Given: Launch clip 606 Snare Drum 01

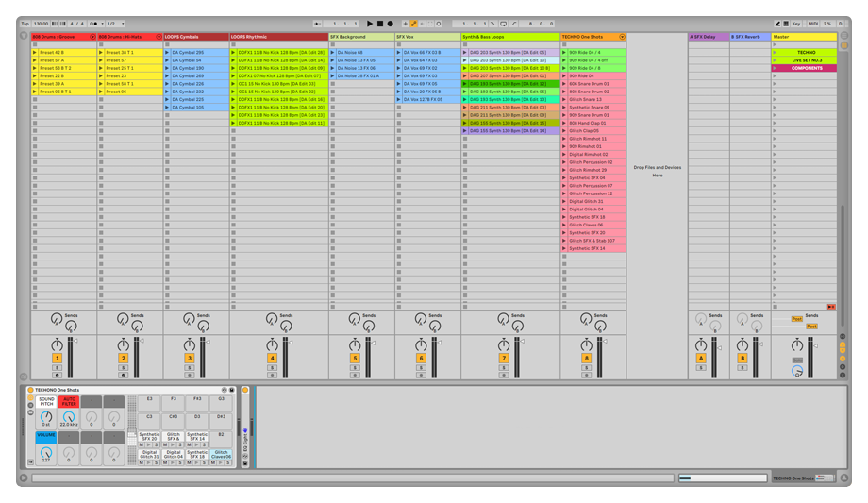Looking at the screenshot, I should point(564,84).
